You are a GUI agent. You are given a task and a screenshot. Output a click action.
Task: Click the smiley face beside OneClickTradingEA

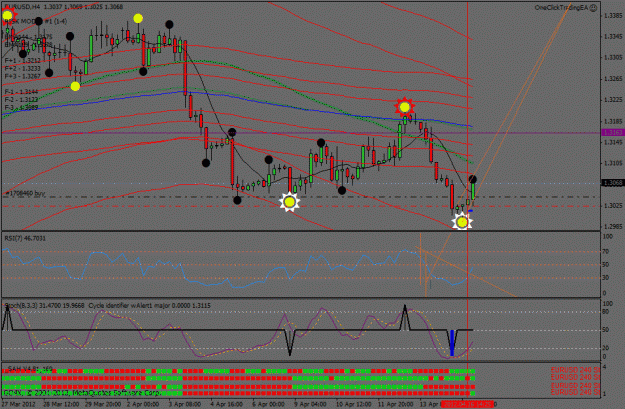[593, 8]
